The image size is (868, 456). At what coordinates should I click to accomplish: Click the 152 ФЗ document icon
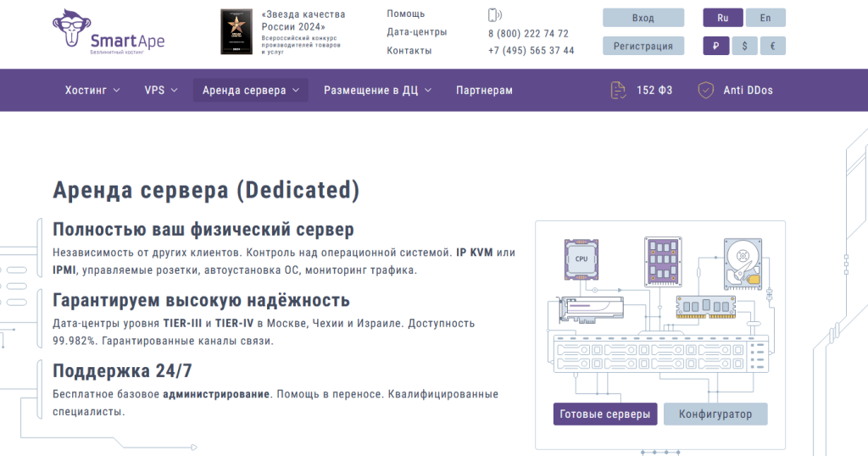point(619,90)
